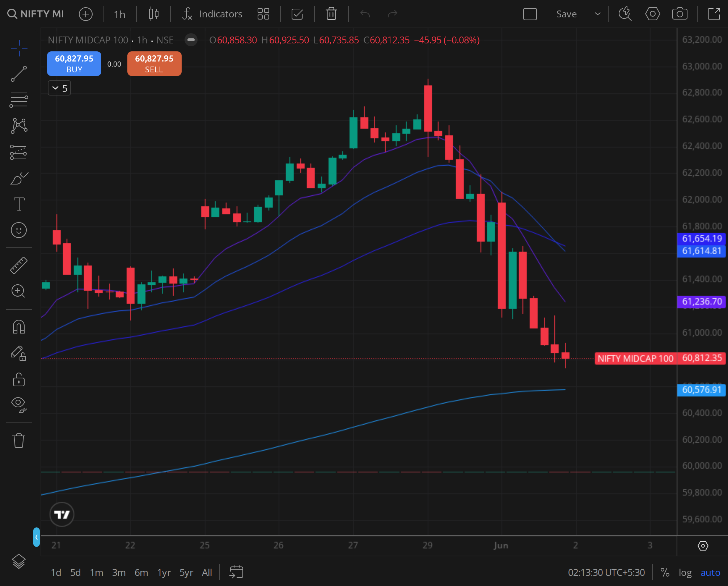Open chart settings hexagon icon
The height and width of the screenshot is (586, 728).
[x=652, y=14]
